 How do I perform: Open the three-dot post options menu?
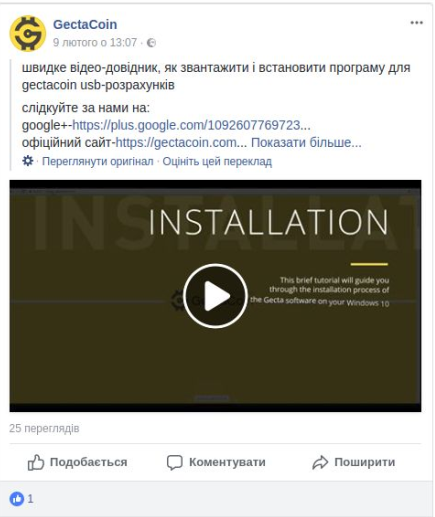pos(416,23)
